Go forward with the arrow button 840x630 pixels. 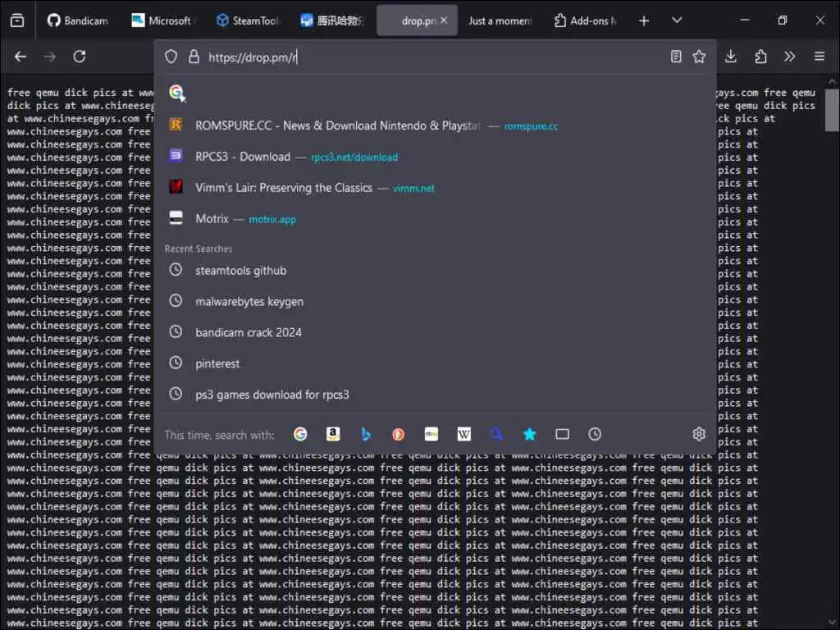click(50, 57)
